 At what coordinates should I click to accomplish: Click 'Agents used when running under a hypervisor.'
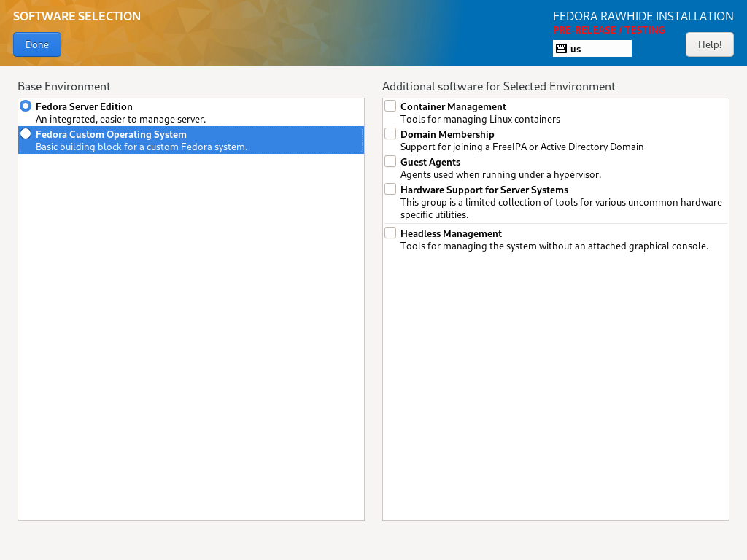coord(500,175)
